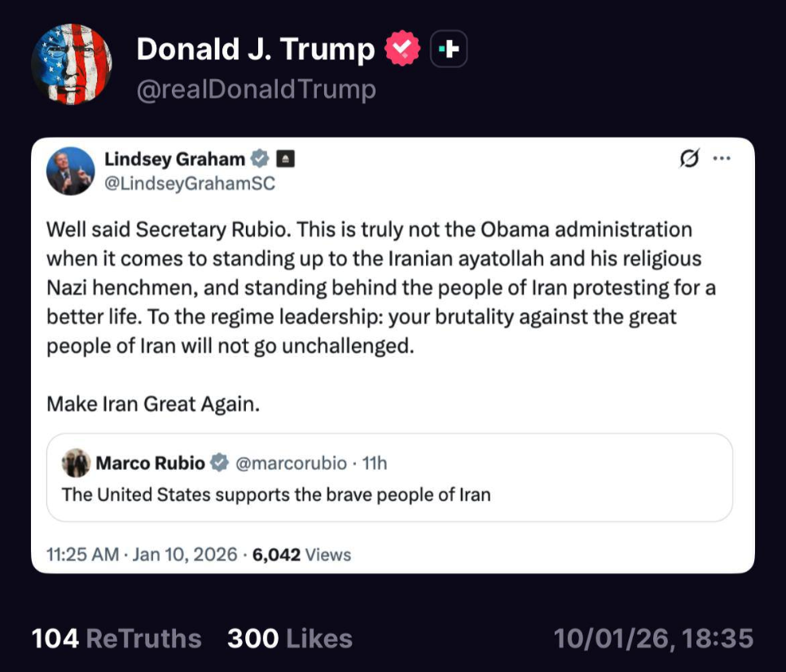Screen dimensions: 786x672
Task: Show the 300 Likes list
Action: [290, 639]
